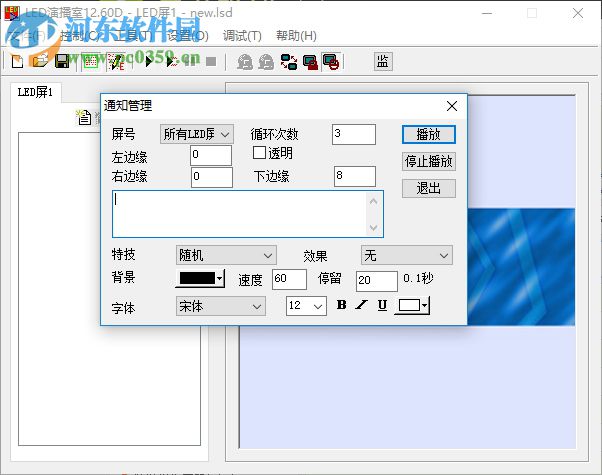Click the 退出 button
This screenshot has height=475, width=602.
(x=429, y=189)
